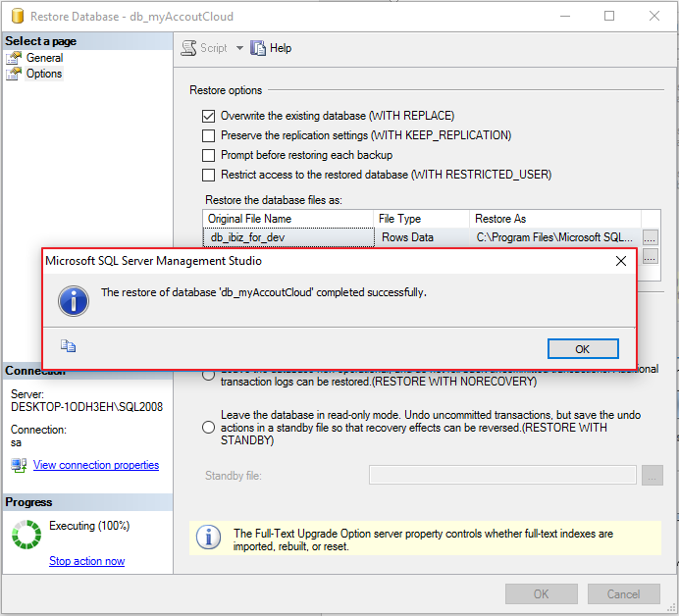Click the General page icon
679x616 pixels.
click(x=14, y=58)
